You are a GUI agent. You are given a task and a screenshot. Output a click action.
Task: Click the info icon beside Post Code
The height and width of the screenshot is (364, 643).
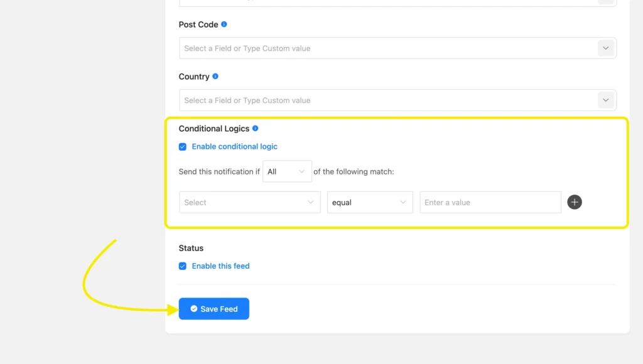click(x=225, y=24)
